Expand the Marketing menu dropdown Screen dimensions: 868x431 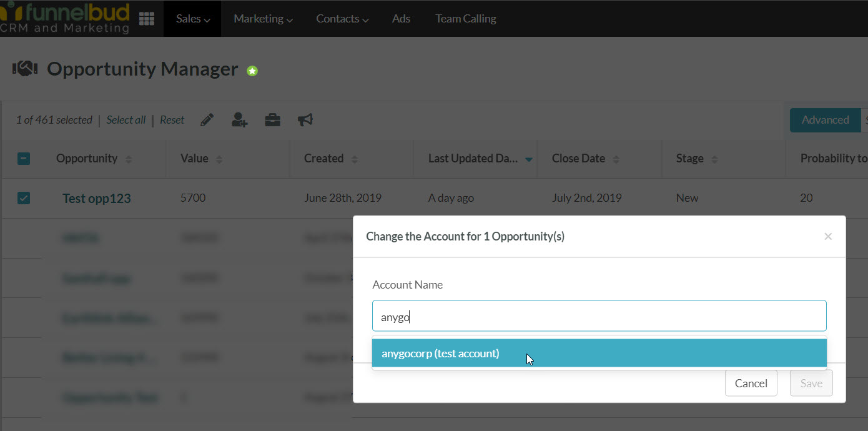coord(263,19)
